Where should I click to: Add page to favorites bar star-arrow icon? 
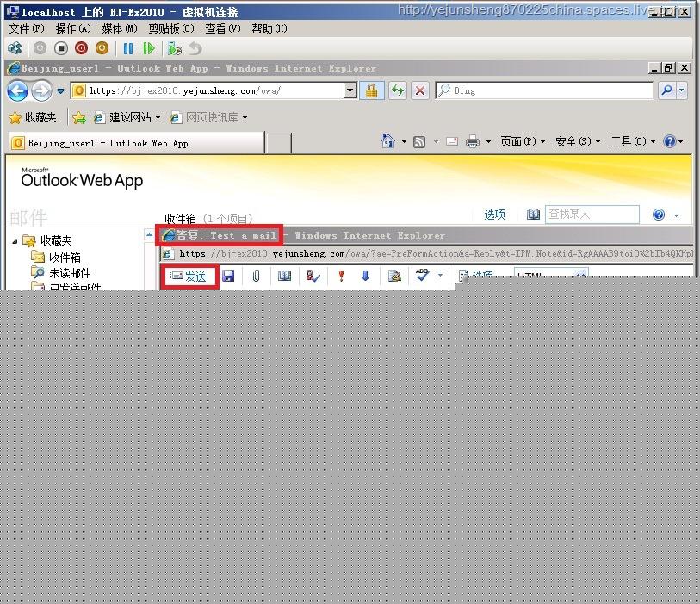(79, 117)
